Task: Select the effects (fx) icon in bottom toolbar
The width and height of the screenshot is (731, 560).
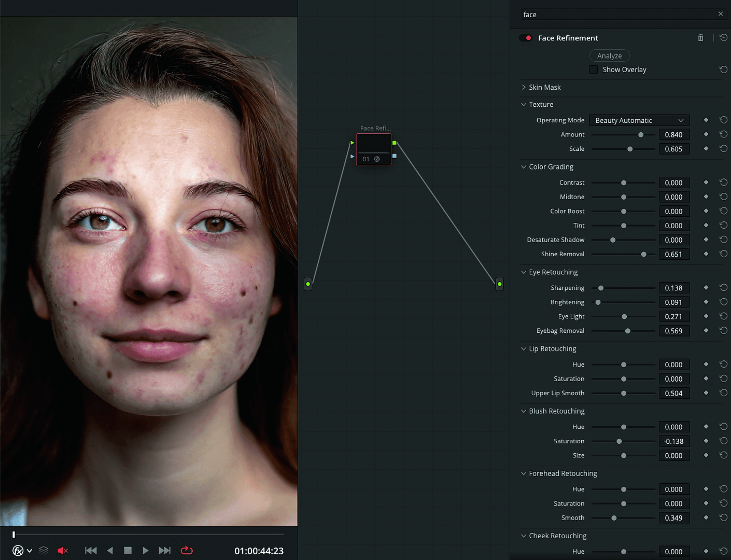Action: point(17,551)
